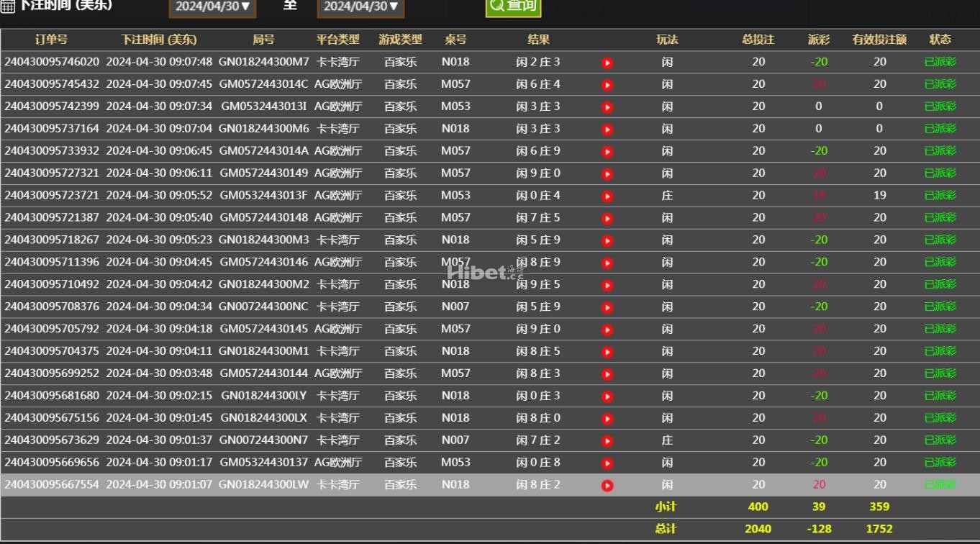Click the total wager value 2040
980x544 pixels.
758,529
